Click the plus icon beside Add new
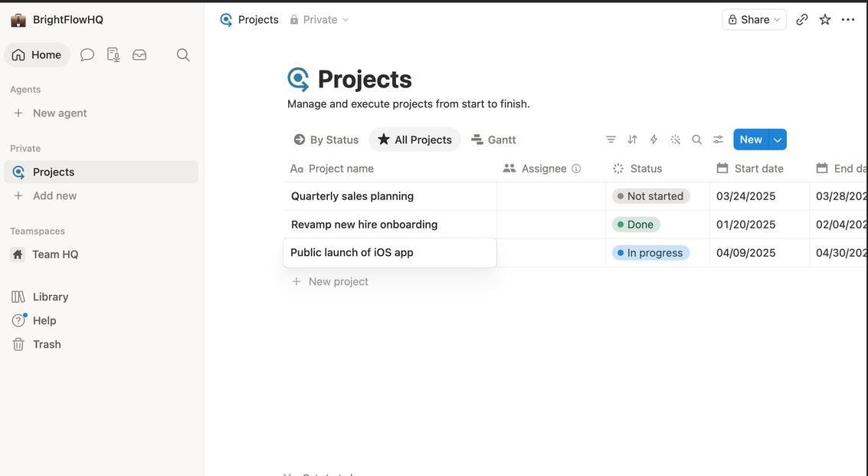Screen dimensions: 868x476 tap(18, 195)
